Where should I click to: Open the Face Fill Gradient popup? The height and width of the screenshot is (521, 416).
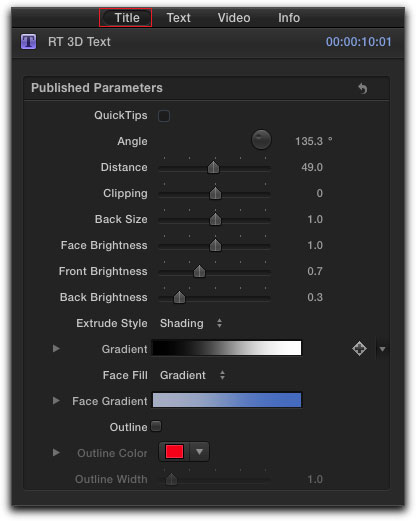(193, 375)
